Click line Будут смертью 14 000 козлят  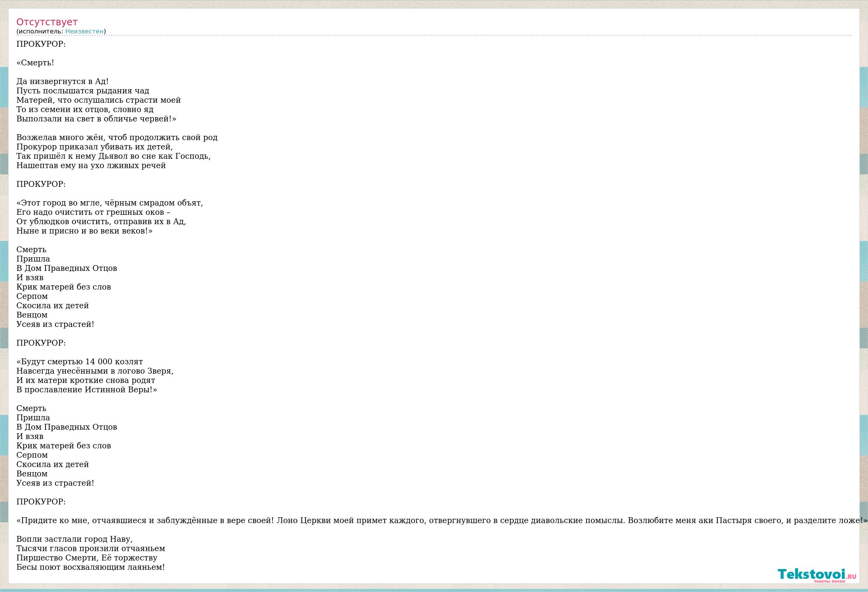[x=80, y=362]
